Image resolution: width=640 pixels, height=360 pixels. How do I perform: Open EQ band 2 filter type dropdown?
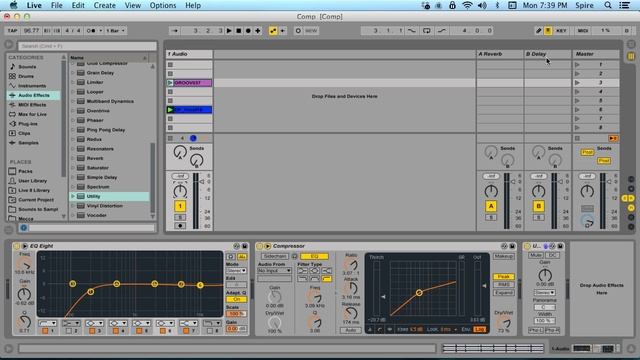point(71,323)
